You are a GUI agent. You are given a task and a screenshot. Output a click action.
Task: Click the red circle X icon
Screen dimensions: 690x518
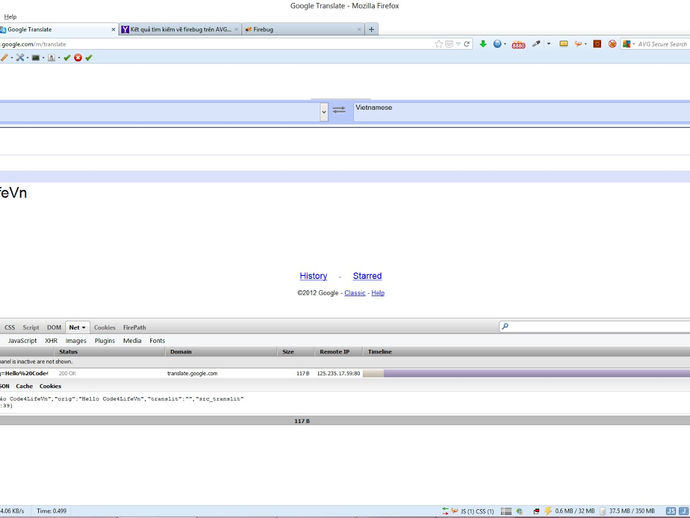(78, 58)
